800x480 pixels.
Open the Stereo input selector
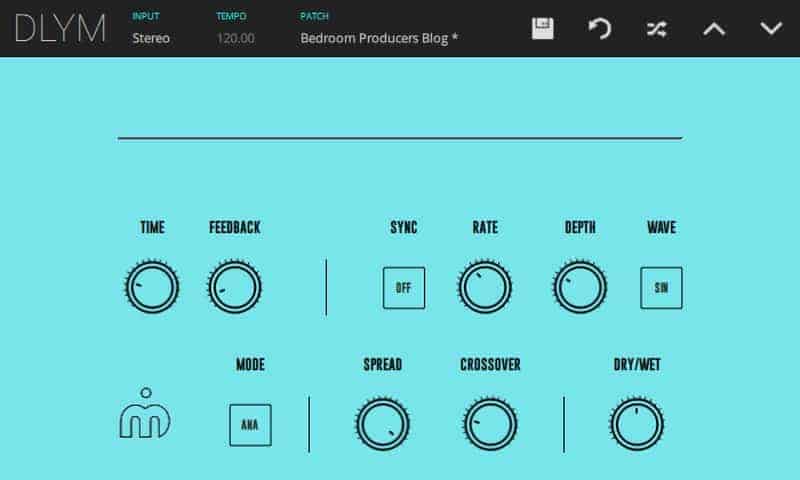151,38
